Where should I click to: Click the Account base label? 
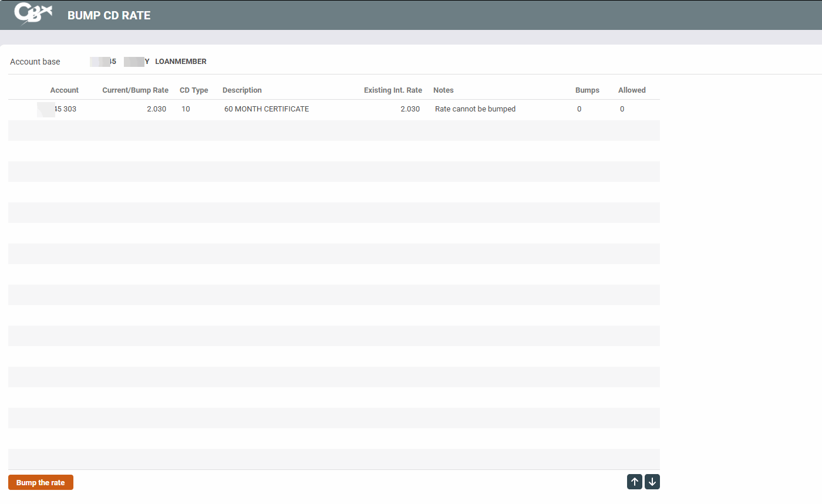click(35, 62)
